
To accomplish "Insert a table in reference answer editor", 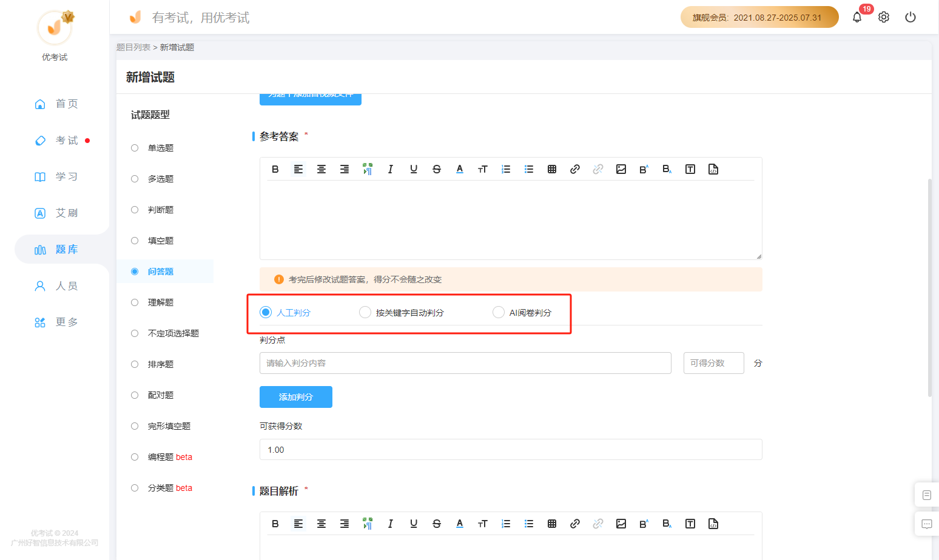I will click(x=552, y=169).
